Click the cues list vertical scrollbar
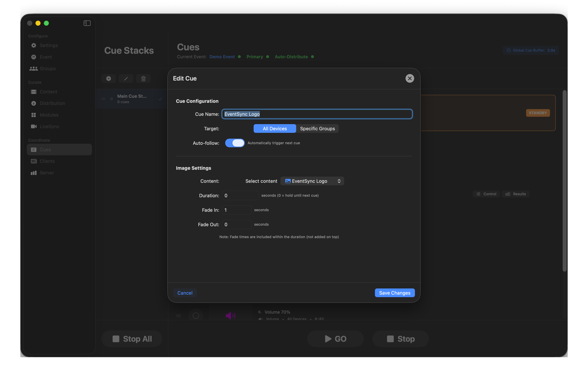This screenshot has width=588, height=384. click(x=564, y=181)
